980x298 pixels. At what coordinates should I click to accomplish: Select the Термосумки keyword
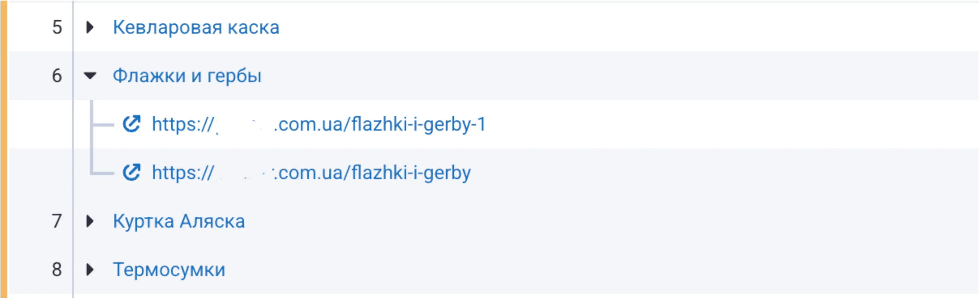coord(169,270)
